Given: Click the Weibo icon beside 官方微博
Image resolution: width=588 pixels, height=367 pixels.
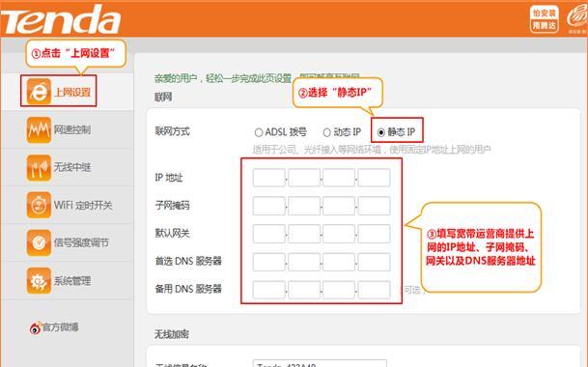Looking at the screenshot, I should (35, 327).
